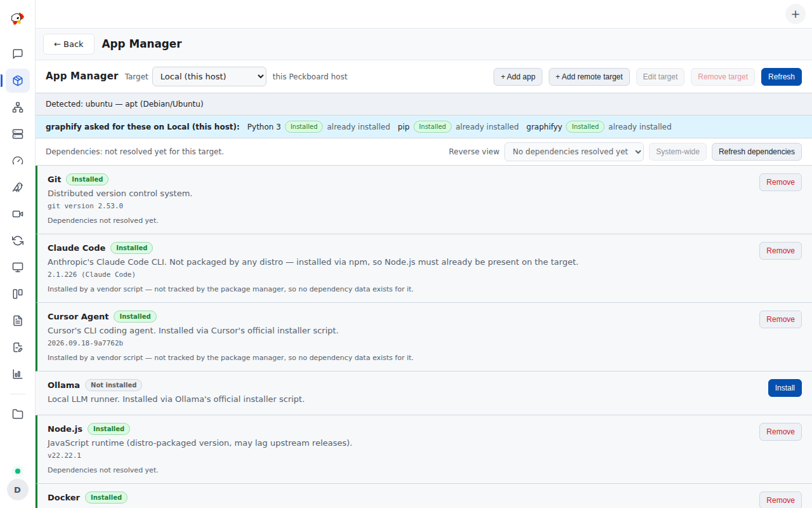Click 'Dependencies: not resolved yet for this target.' text
The height and width of the screenshot is (508, 812).
[134, 152]
